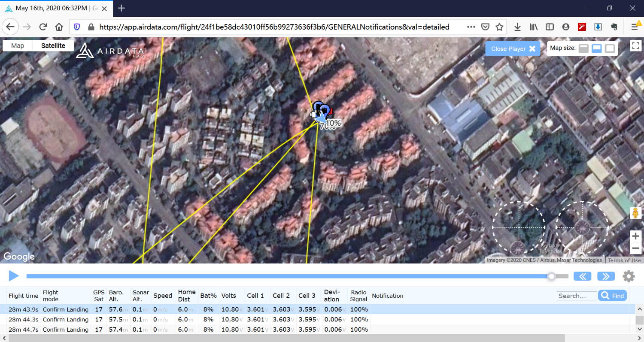Select the large map size option

(x=610, y=48)
